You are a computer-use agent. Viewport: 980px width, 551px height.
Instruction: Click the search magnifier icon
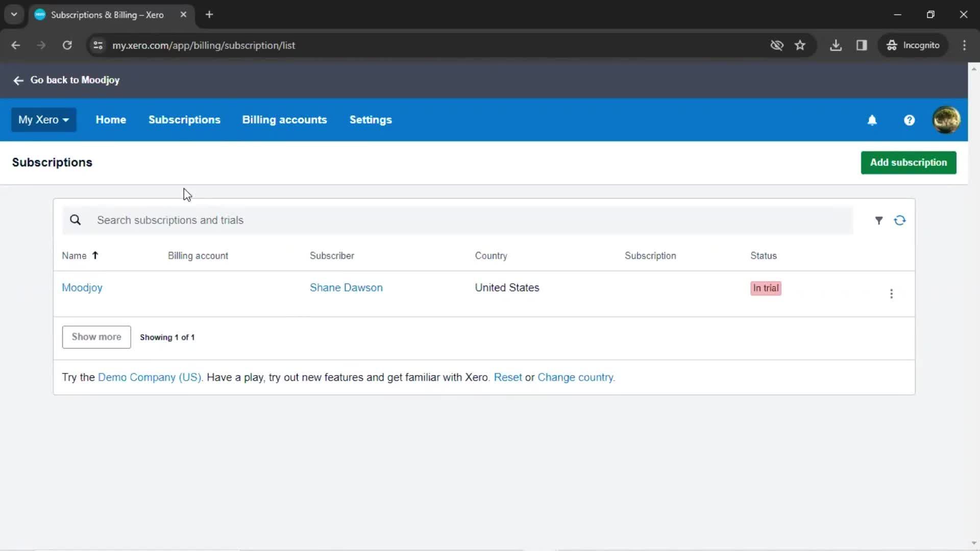(x=75, y=220)
